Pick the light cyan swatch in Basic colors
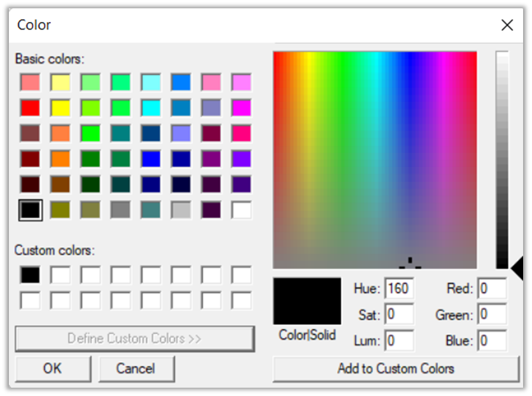 151,82
